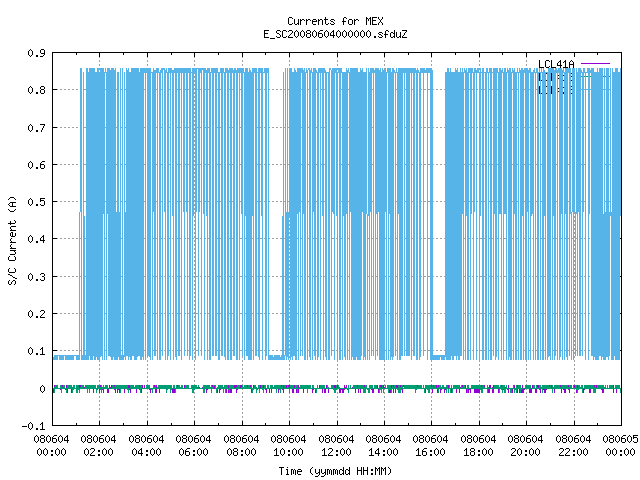Click the '16:00' x-axis tick label
This screenshot has height=480, width=640.
tap(430, 452)
